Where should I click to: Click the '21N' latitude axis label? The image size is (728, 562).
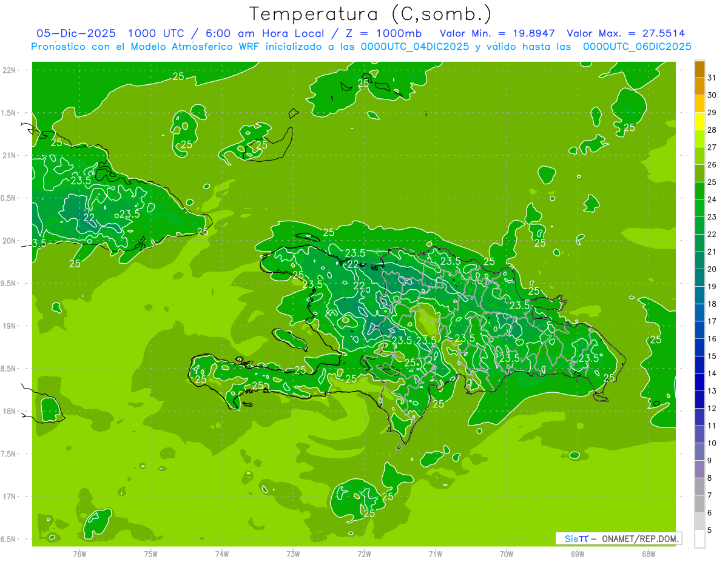(x=9, y=156)
